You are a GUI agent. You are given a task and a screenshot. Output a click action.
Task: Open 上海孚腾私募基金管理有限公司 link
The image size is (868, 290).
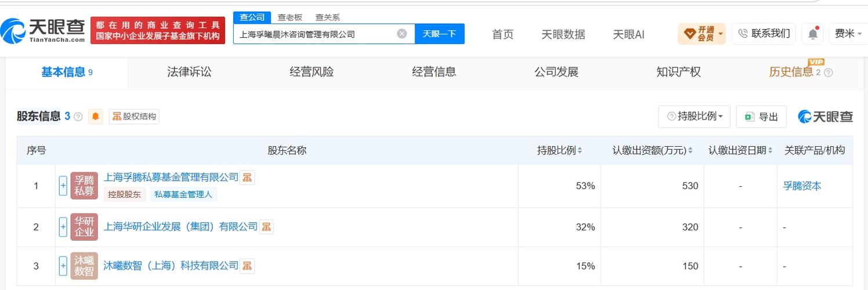point(170,177)
